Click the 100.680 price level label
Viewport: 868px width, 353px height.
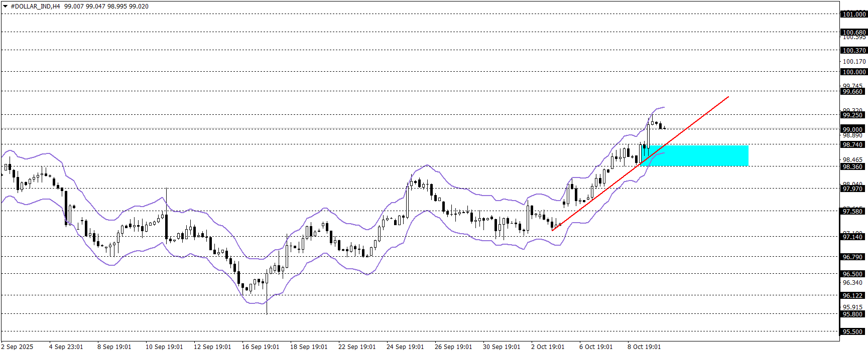(x=853, y=32)
